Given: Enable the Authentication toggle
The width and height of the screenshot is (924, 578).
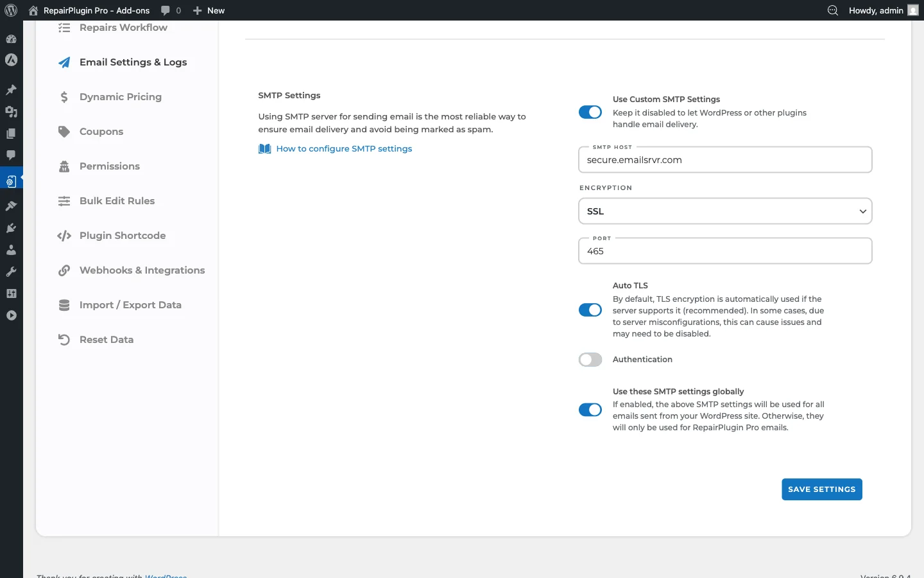Looking at the screenshot, I should coord(590,360).
